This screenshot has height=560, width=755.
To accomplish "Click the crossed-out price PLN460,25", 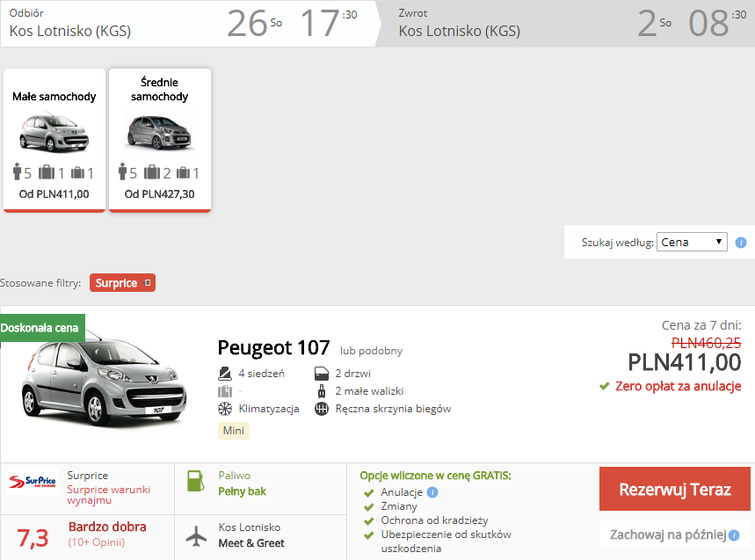I will point(706,343).
